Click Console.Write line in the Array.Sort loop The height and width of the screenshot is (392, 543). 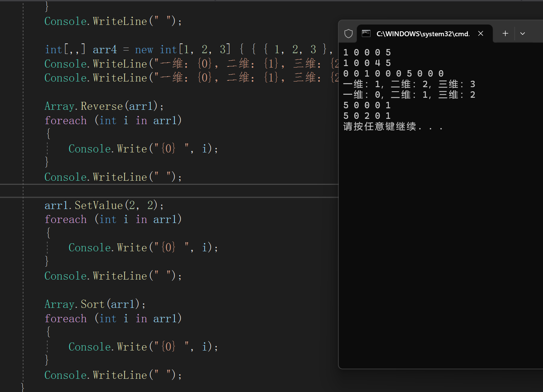point(143,347)
